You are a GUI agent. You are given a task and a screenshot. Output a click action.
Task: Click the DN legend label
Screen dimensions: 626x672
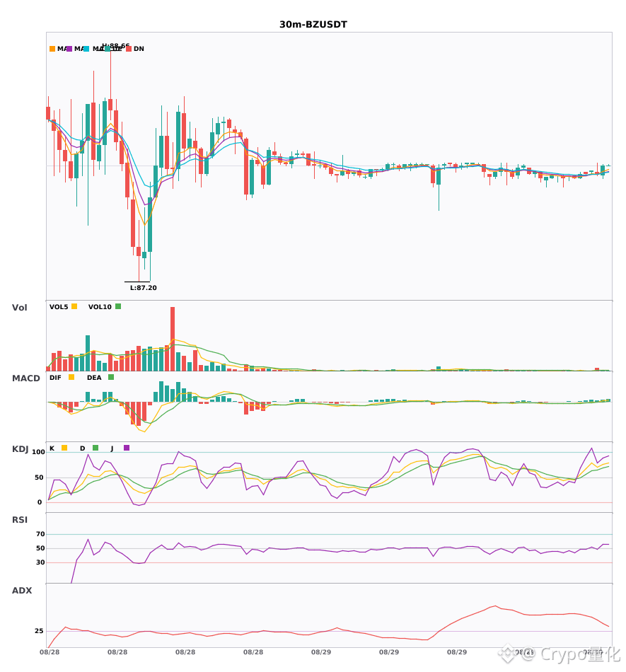click(x=139, y=49)
